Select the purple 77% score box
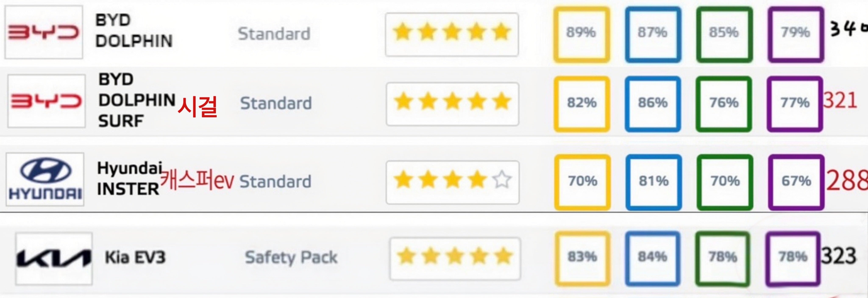Image resolution: width=868 pixels, height=298 pixels. [x=795, y=104]
